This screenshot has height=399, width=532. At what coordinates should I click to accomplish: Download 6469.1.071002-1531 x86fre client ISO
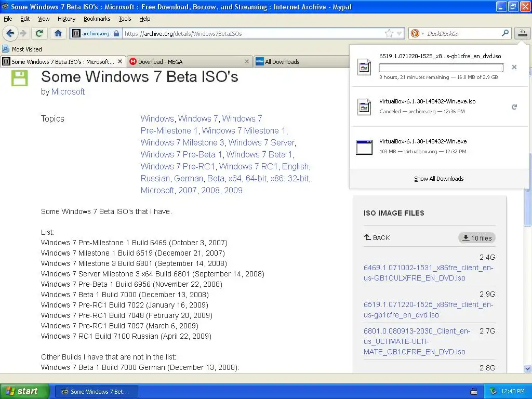428,273
